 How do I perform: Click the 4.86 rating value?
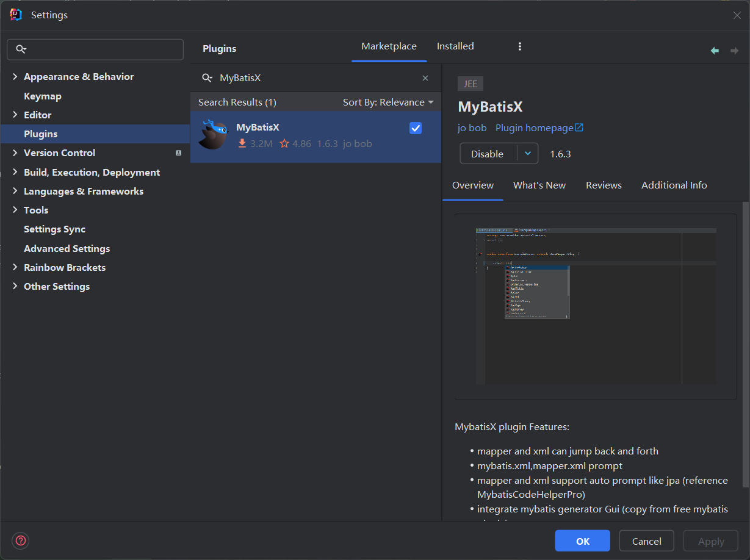(x=301, y=144)
